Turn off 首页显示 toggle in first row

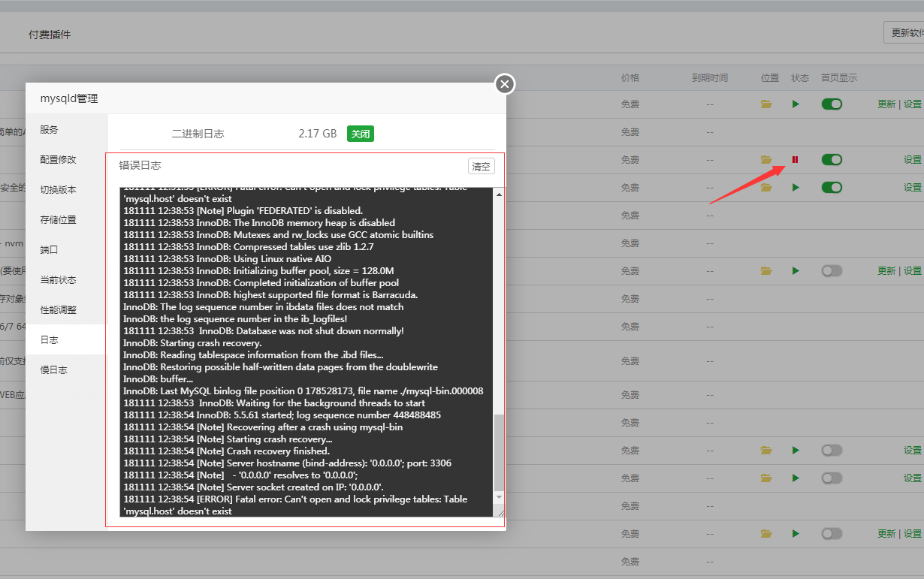832,104
